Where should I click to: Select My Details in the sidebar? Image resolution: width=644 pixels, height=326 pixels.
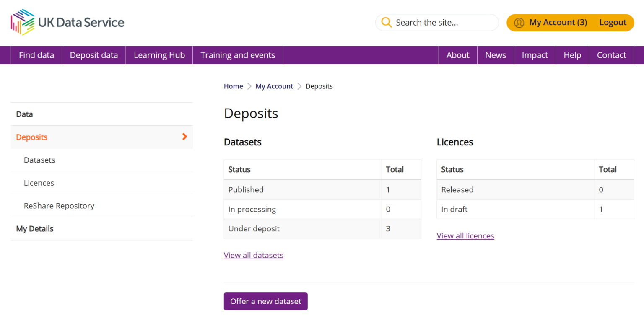(34, 228)
